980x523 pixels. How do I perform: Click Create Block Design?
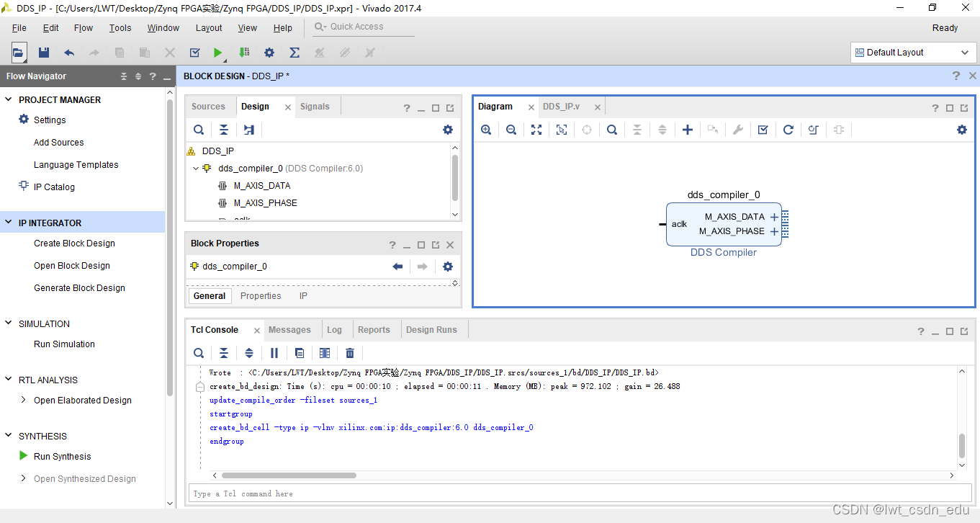tap(74, 243)
